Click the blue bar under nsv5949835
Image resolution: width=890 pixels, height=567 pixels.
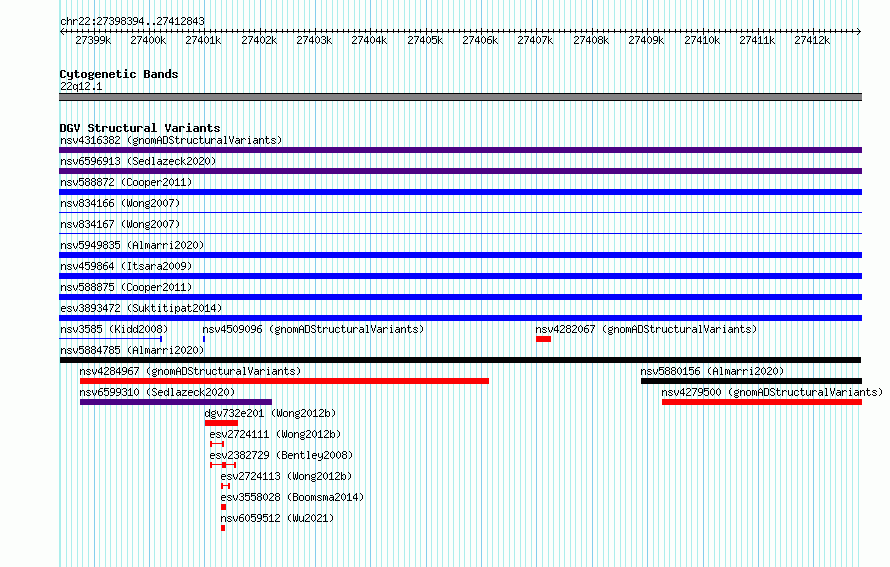(460, 255)
